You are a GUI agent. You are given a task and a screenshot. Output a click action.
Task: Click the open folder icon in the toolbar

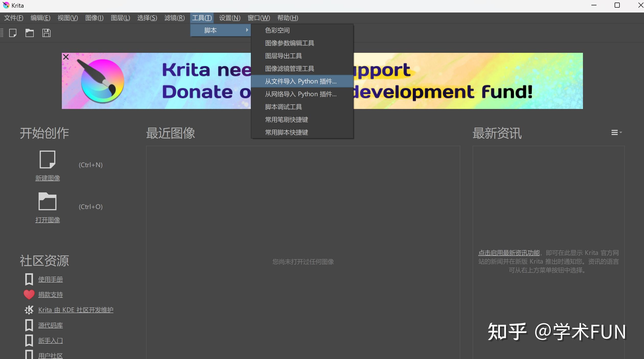[x=29, y=33]
